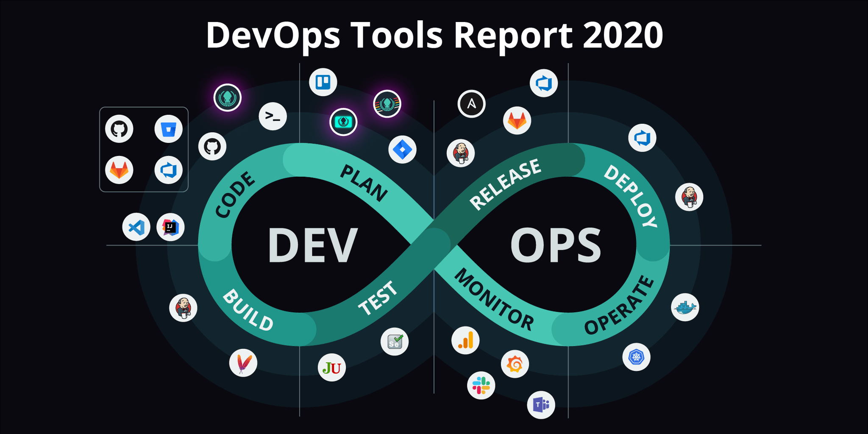Click the GitLab fox icon near RELEASE

[x=517, y=121]
